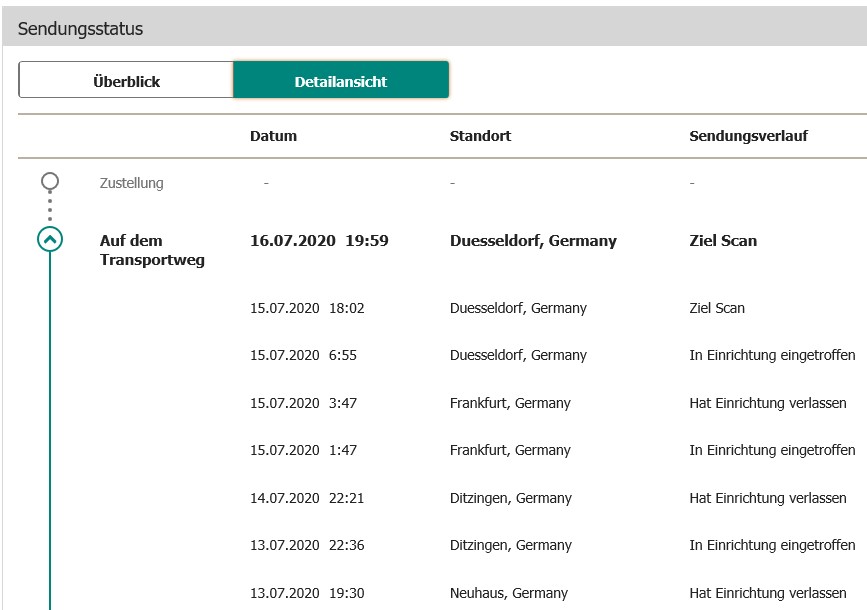Click the bold Ziel Scan status
The height and width of the screenshot is (610, 867).
point(723,241)
